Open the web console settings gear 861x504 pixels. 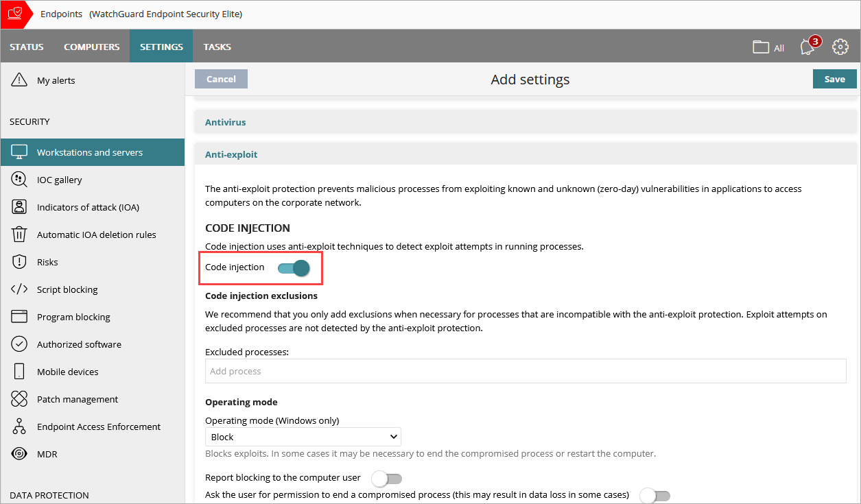(x=840, y=47)
